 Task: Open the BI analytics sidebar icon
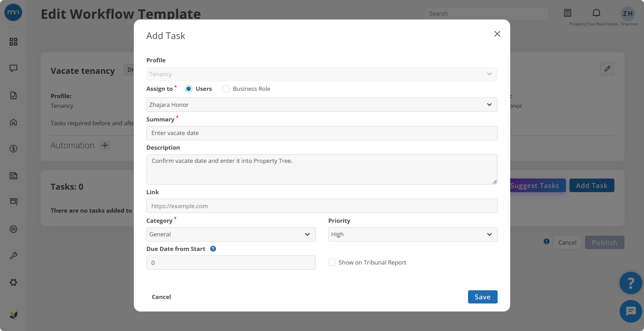pyautogui.click(x=13, y=229)
